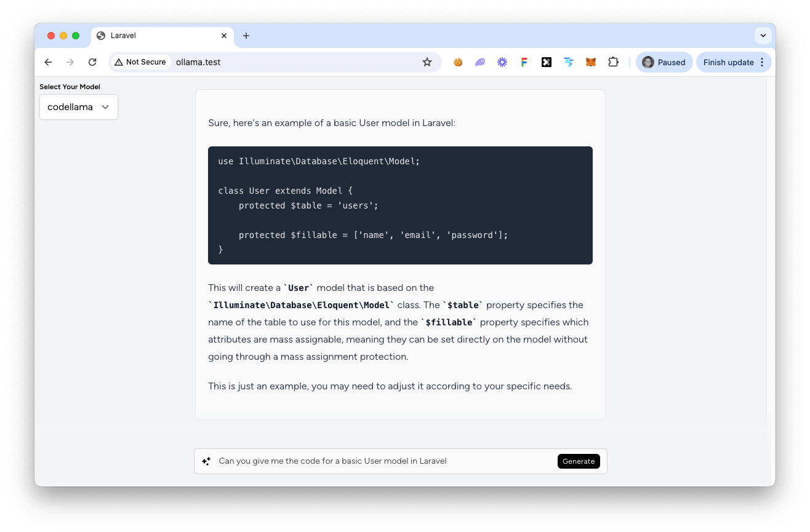The width and height of the screenshot is (810, 532).
Task: Click the "Sure, here's an example" sentence
Action: pos(332,123)
